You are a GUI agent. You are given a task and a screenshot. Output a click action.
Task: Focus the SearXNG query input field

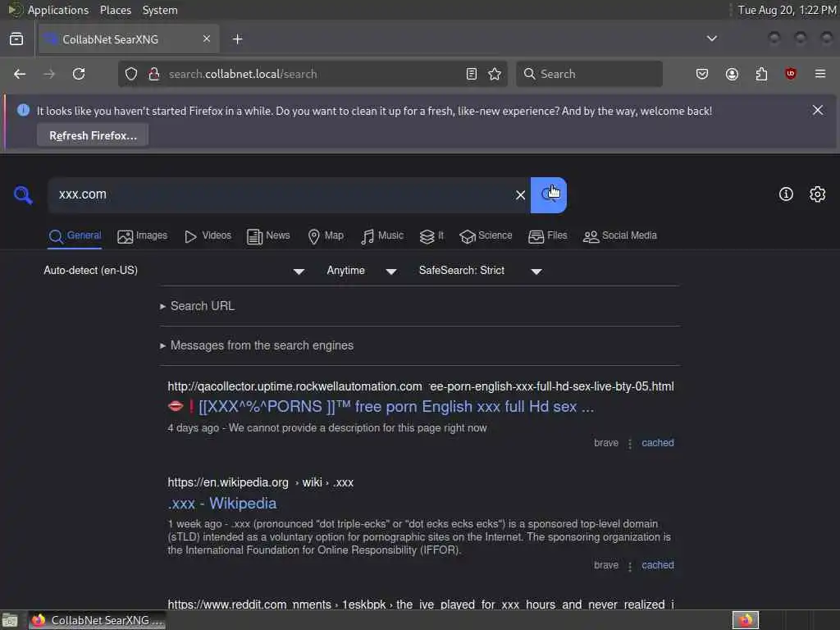point(281,194)
